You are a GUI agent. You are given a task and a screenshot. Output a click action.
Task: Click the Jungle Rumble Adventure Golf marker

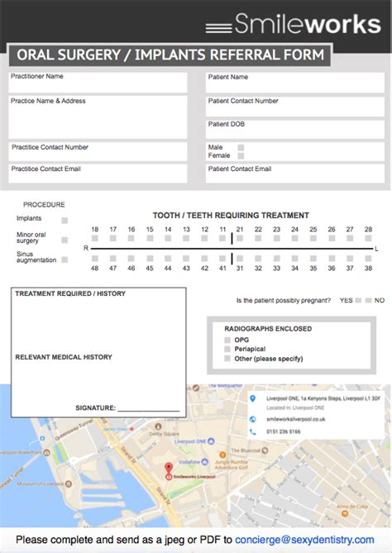tap(222, 455)
